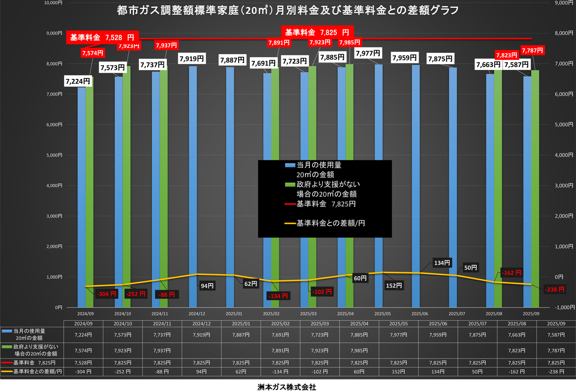The image size is (576, 392).
Task: Select the white 7,977円 data label above the 2025/05 bar
Action: coord(368,53)
